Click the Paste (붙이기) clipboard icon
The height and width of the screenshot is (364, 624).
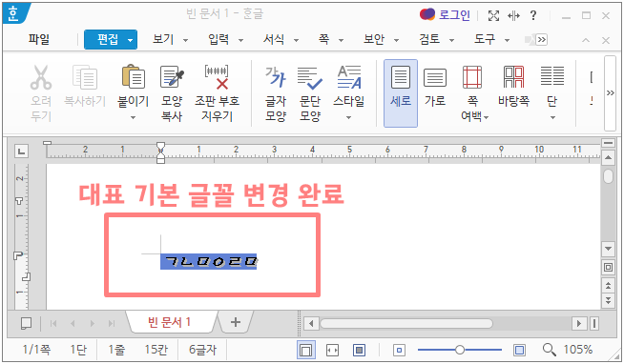133,76
